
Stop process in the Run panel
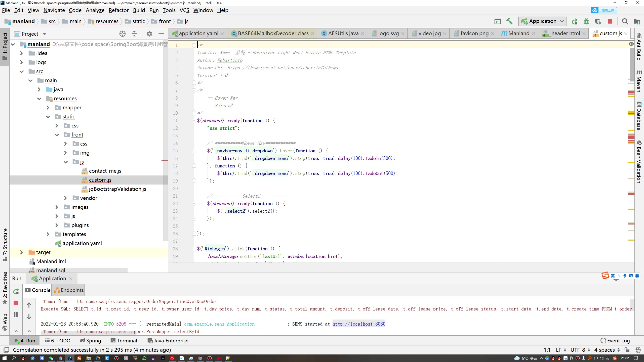pos(16,303)
